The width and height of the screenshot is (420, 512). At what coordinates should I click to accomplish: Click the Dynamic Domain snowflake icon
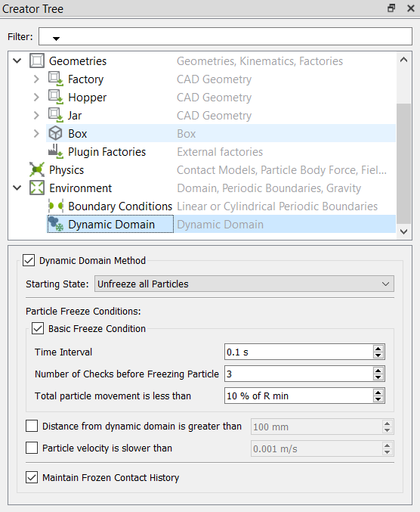click(x=55, y=225)
